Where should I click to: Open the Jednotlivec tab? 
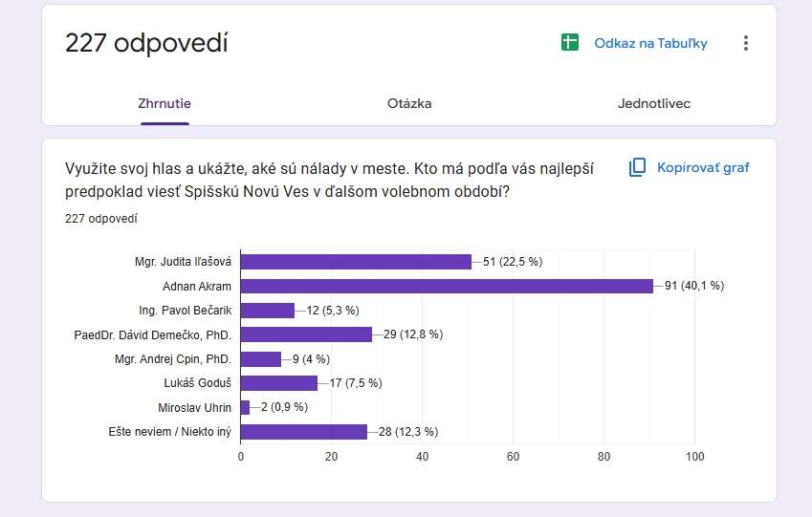click(x=654, y=103)
